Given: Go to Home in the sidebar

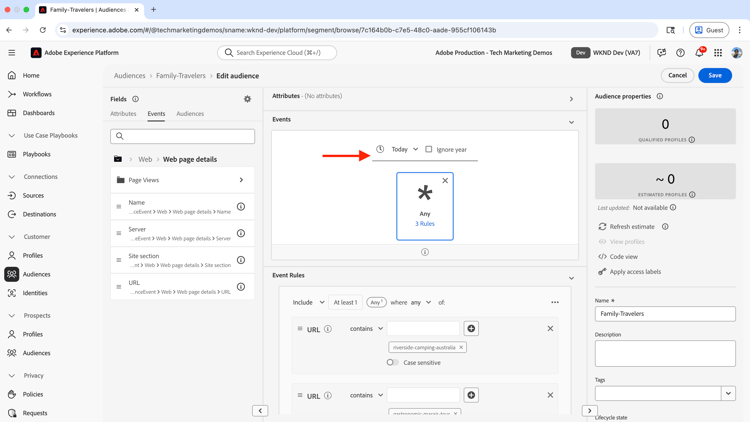Looking at the screenshot, I should tap(31, 76).
